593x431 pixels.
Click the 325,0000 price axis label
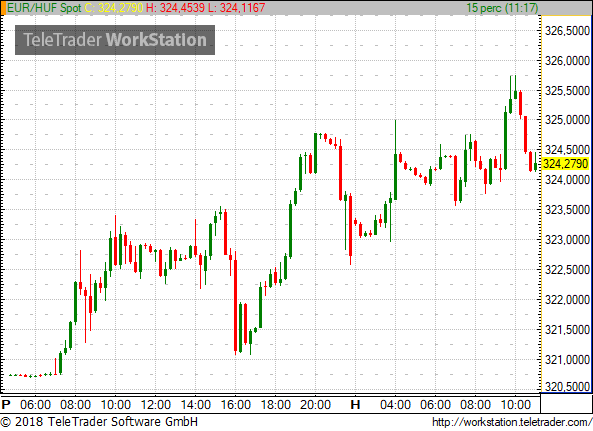567,120
